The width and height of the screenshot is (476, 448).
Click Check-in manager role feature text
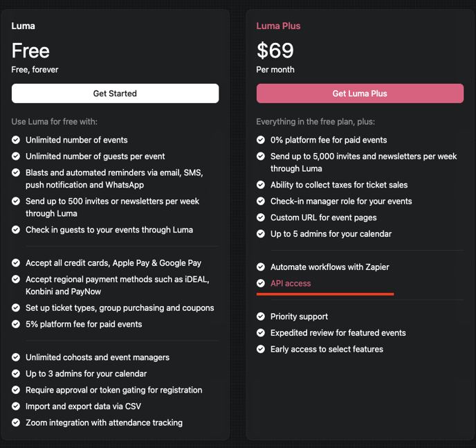pos(341,201)
